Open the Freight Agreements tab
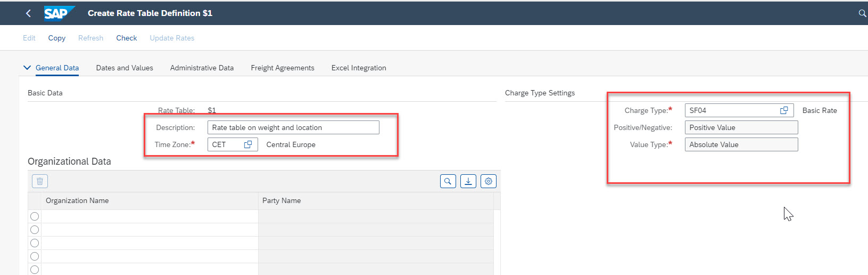 click(x=283, y=68)
